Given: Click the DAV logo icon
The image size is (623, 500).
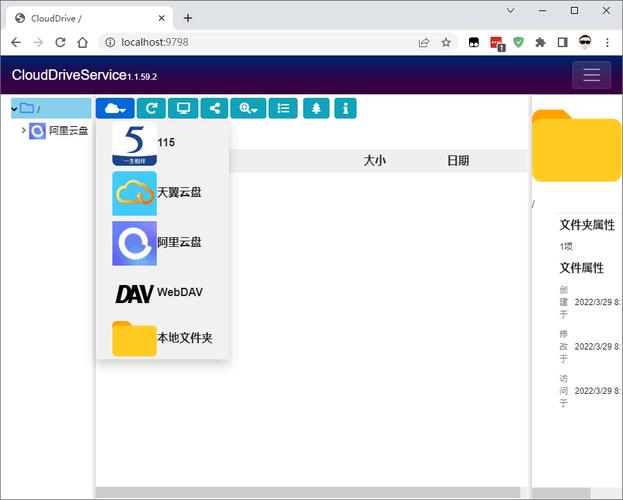Looking at the screenshot, I should [x=134, y=294].
